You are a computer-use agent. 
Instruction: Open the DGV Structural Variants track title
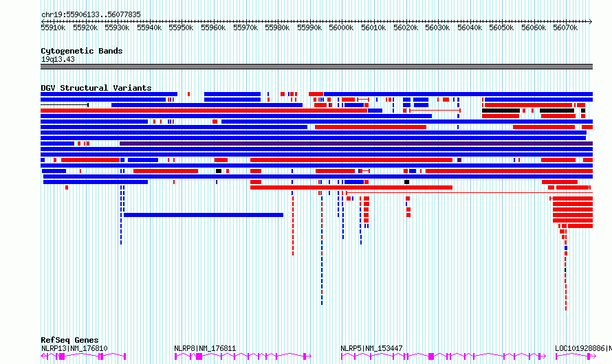point(96,88)
